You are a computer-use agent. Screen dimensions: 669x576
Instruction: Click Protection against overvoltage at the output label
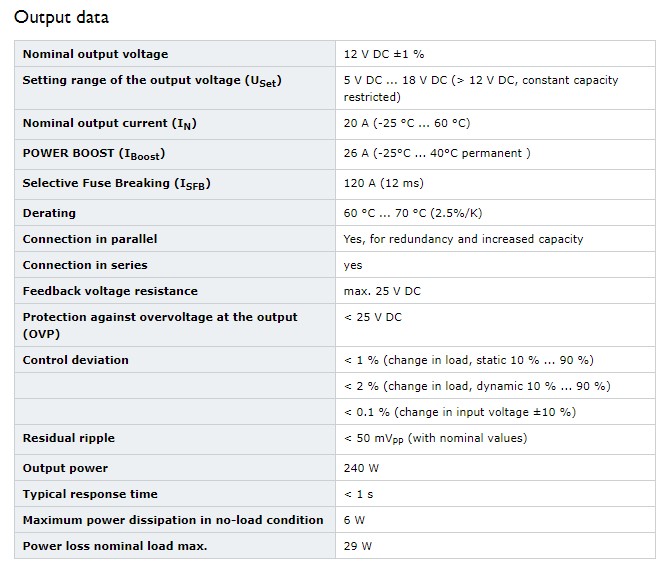point(160,325)
